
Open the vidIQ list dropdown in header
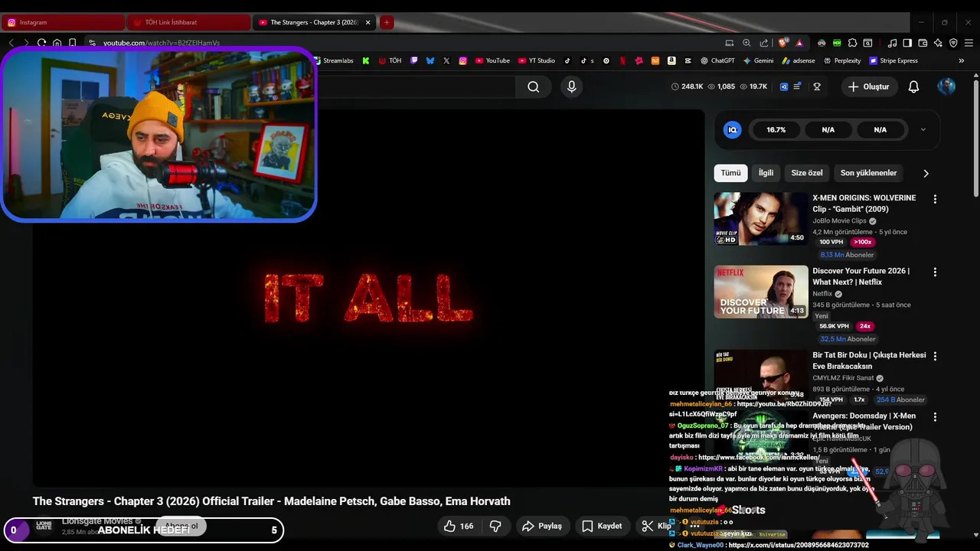tap(797, 87)
